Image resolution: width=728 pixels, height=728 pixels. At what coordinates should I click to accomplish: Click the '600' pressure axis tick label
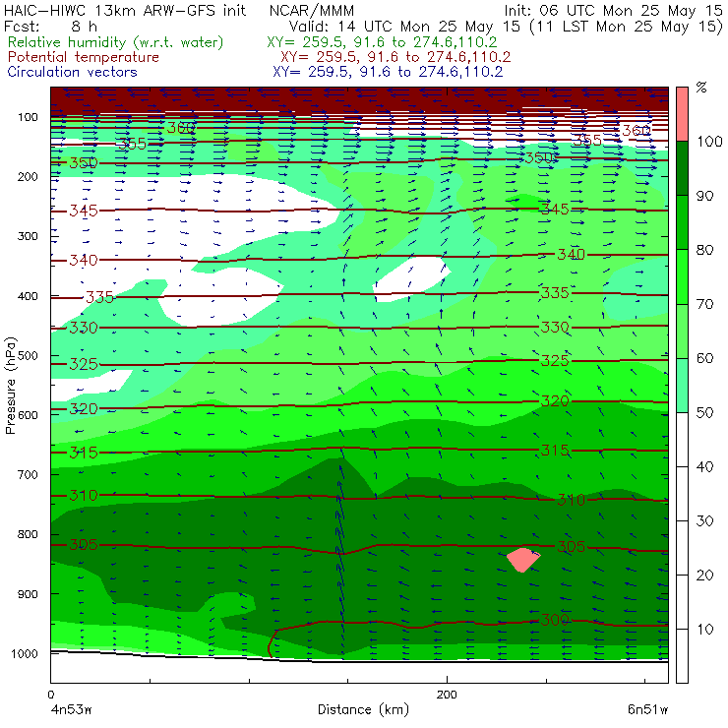(x=28, y=415)
